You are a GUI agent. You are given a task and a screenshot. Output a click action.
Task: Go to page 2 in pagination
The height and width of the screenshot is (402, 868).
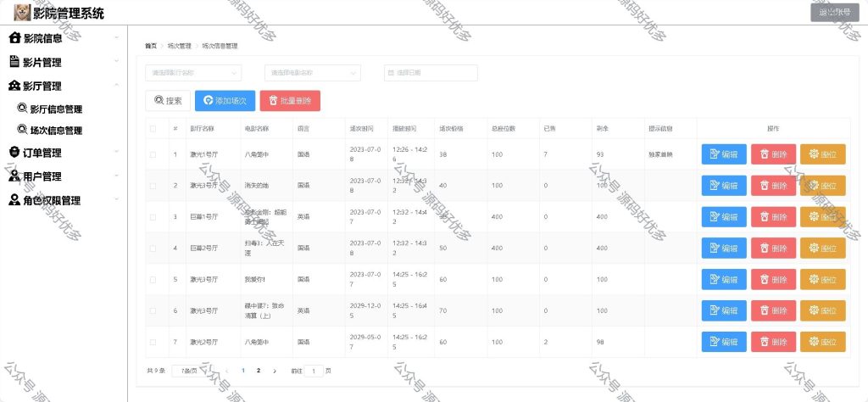click(x=259, y=371)
